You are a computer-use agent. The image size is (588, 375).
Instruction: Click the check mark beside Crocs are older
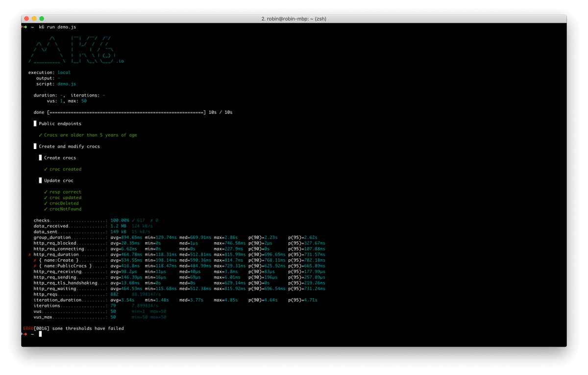[x=41, y=135]
